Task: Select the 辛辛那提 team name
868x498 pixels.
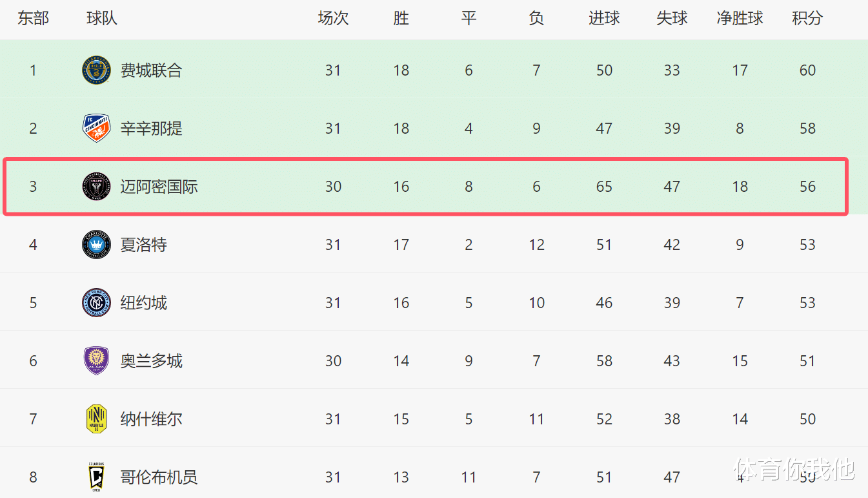Action: click(151, 129)
